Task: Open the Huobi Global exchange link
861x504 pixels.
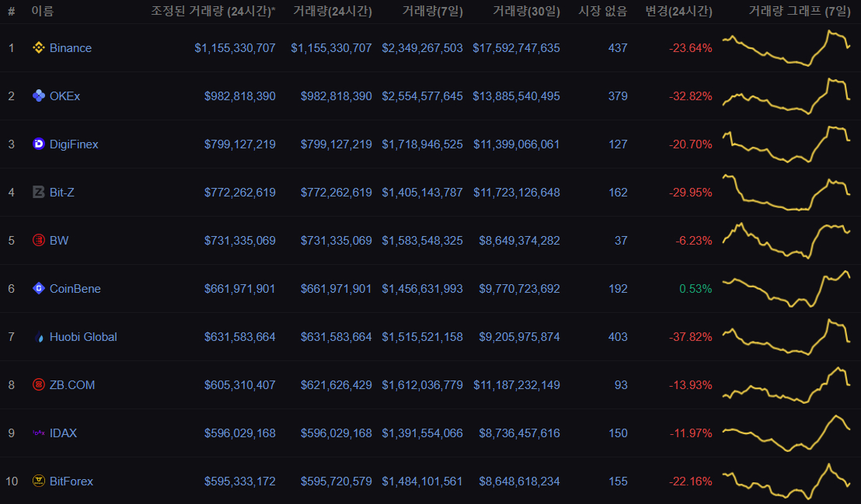Action: [x=83, y=337]
